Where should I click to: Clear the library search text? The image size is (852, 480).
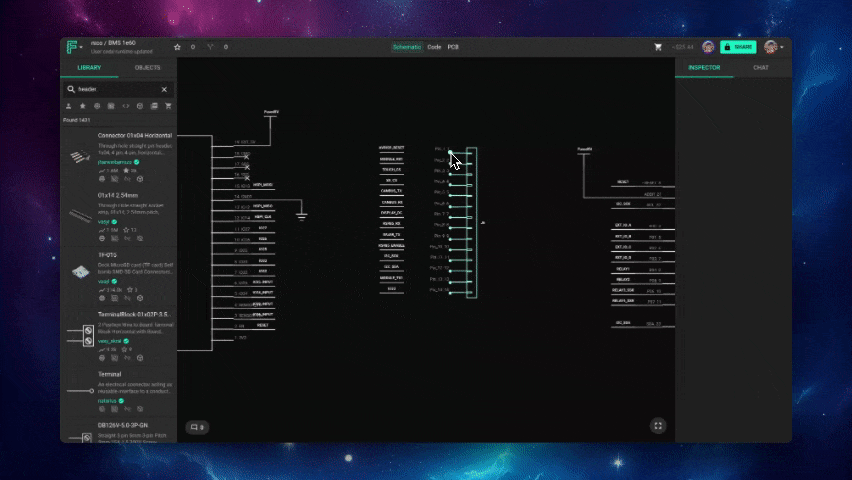(x=164, y=89)
